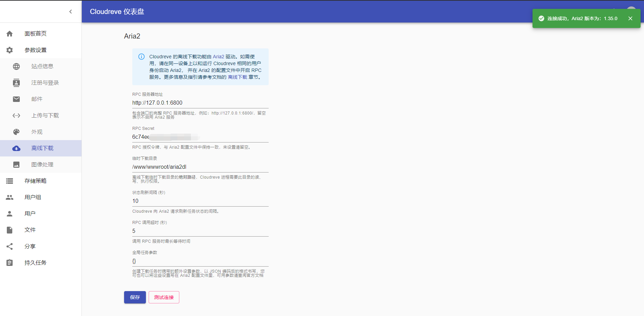Click the 保存 save button
Viewport: 644px width, 316px height.
(135, 297)
